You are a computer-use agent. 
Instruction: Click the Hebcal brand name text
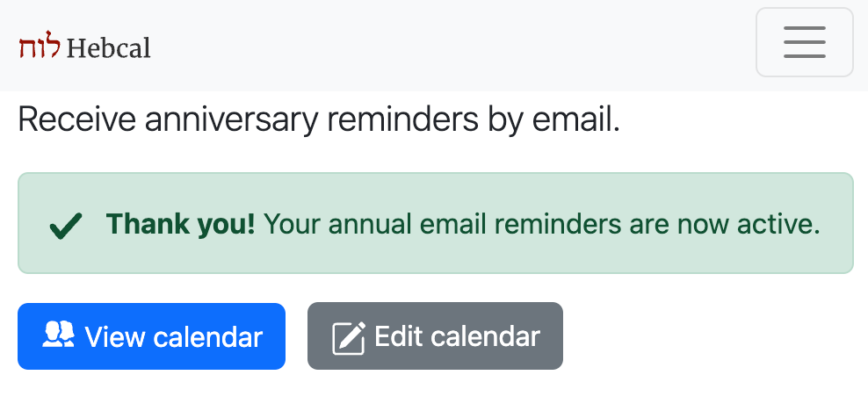(x=108, y=47)
